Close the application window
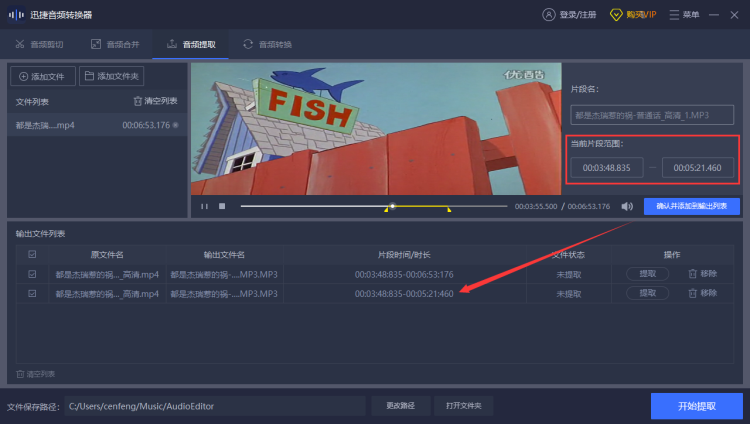The height and width of the screenshot is (424, 750). pos(734,15)
